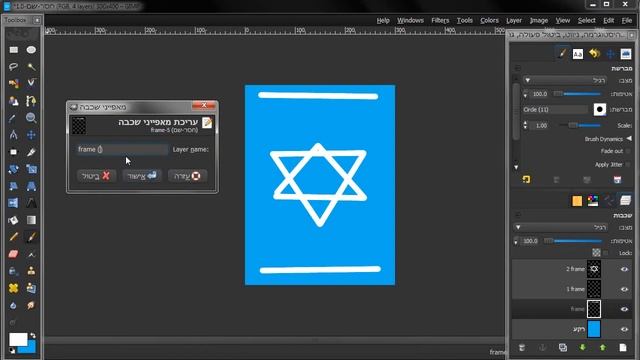640x360 pixels.
Task: Open the Layer menu
Action: 514,20
